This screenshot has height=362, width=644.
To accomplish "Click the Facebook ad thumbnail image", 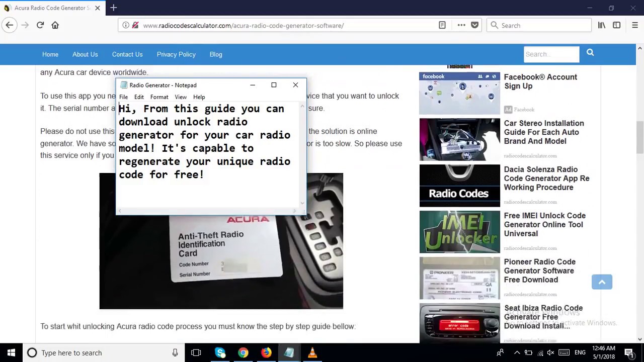I will 460,94.
